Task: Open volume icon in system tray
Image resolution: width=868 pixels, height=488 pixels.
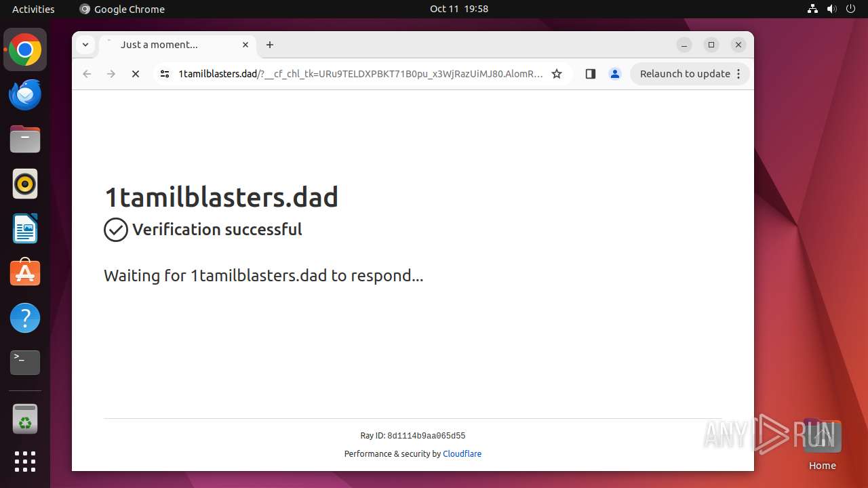Action: pyautogui.click(x=831, y=9)
